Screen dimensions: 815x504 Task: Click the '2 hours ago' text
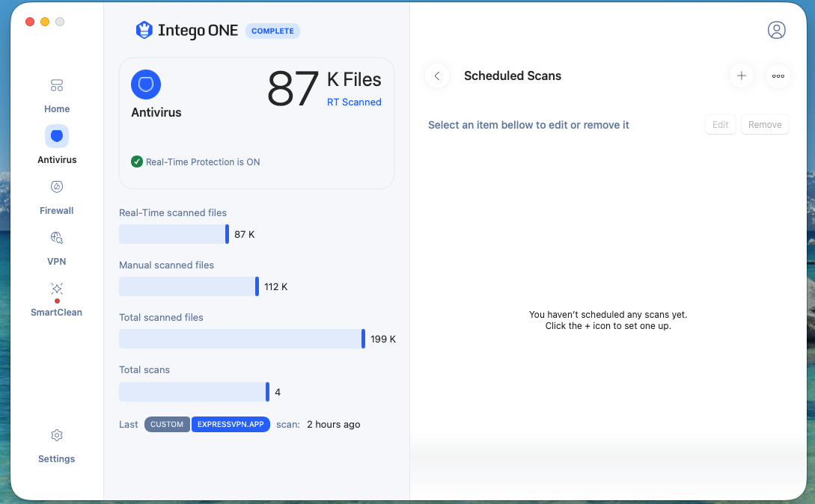tap(333, 425)
